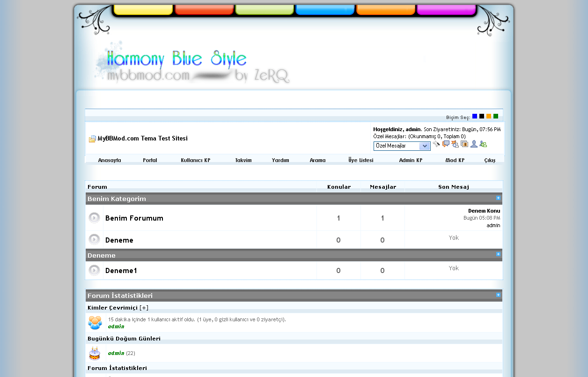
Task: Open the Özel Mesajlar dropdown
Action: click(x=402, y=146)
